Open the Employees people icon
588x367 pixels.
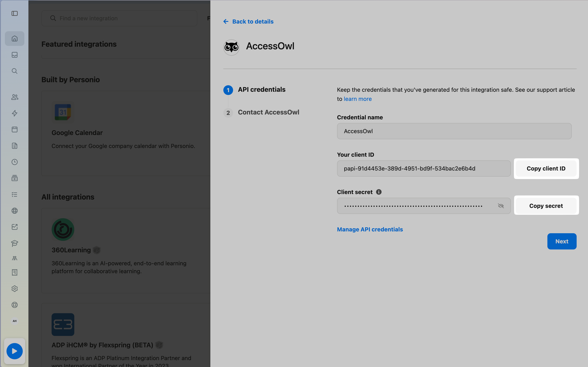click(x=15, y=97)
